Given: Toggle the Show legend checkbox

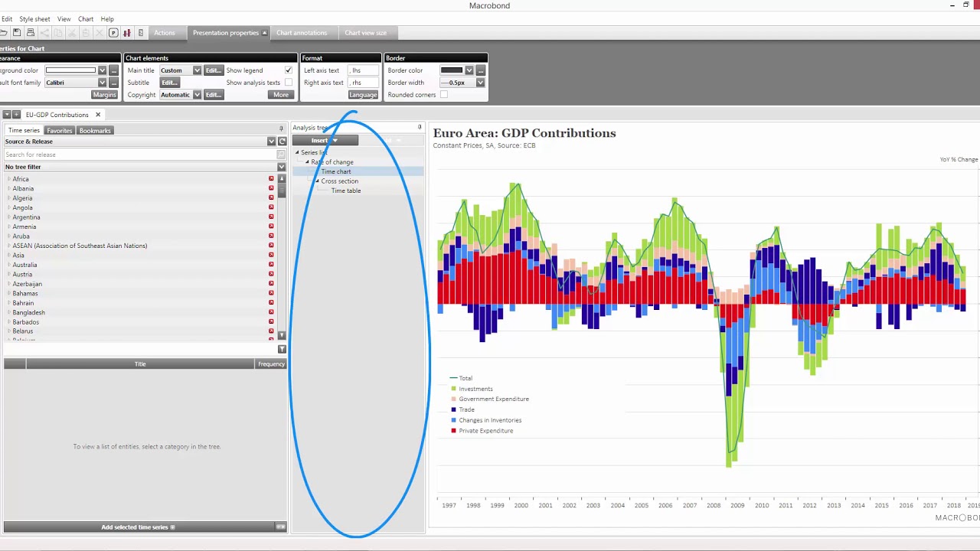Looking at the screenshot, I should [x=289, y=70].
